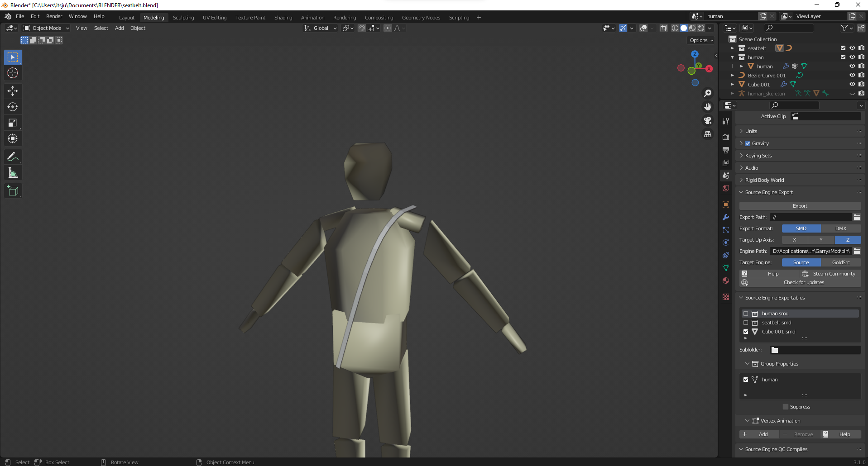Choose the Add Cube tool
This screenshot has width=868, height=466.
pos(13,190)
